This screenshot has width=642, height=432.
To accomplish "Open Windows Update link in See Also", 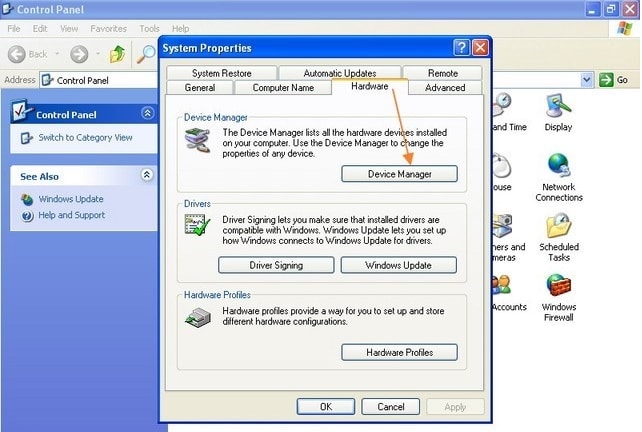I will tap(71, 199).
